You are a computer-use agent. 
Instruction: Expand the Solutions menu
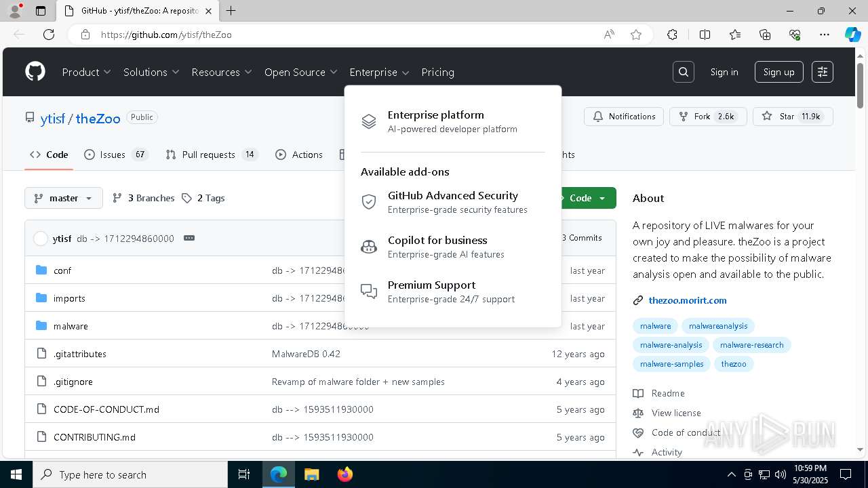pyautogui.click(x=151, y=72)
